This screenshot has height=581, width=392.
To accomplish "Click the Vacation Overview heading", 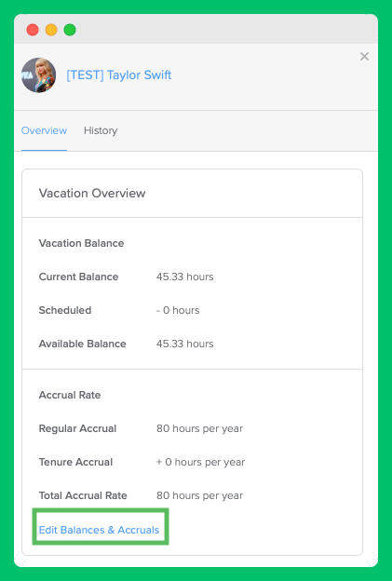I will coord(92,193).
